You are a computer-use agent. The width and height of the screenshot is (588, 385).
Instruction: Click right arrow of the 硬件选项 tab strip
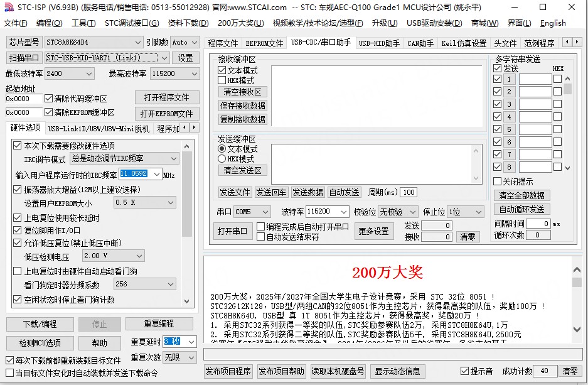tap(195, 127)
